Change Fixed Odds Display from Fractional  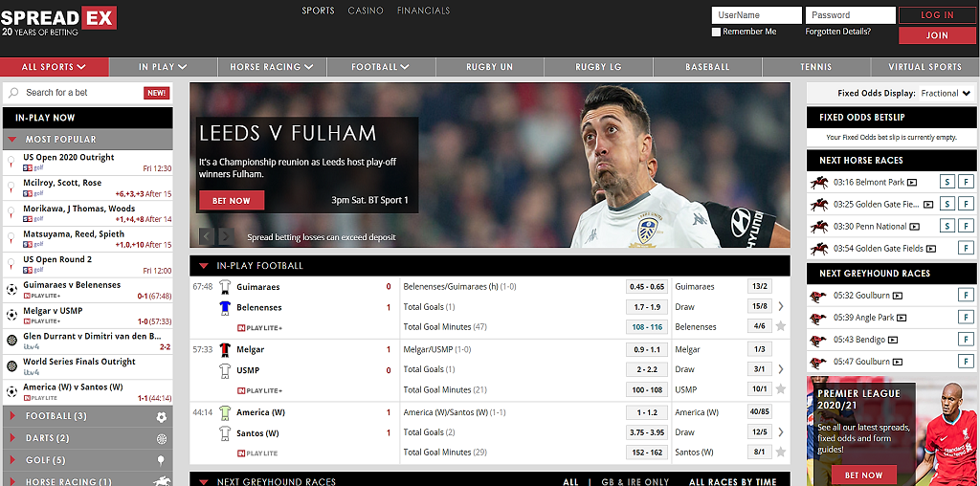tap(947, 93)
